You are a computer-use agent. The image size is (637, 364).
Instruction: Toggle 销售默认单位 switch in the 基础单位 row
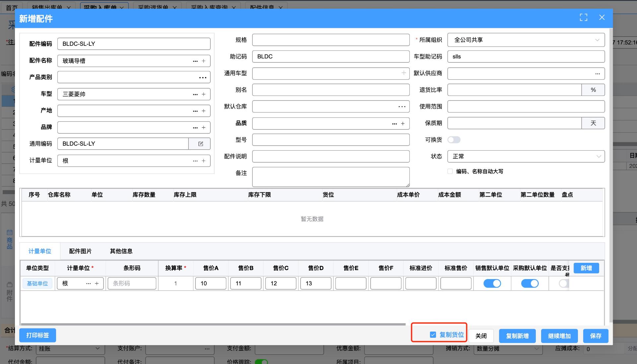pos(492,283)
